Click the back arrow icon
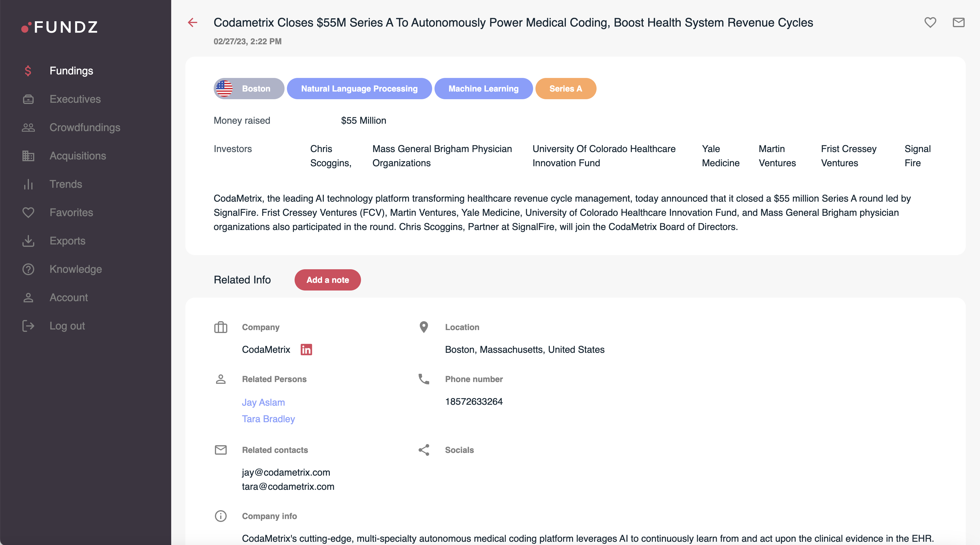 [192, 22]
